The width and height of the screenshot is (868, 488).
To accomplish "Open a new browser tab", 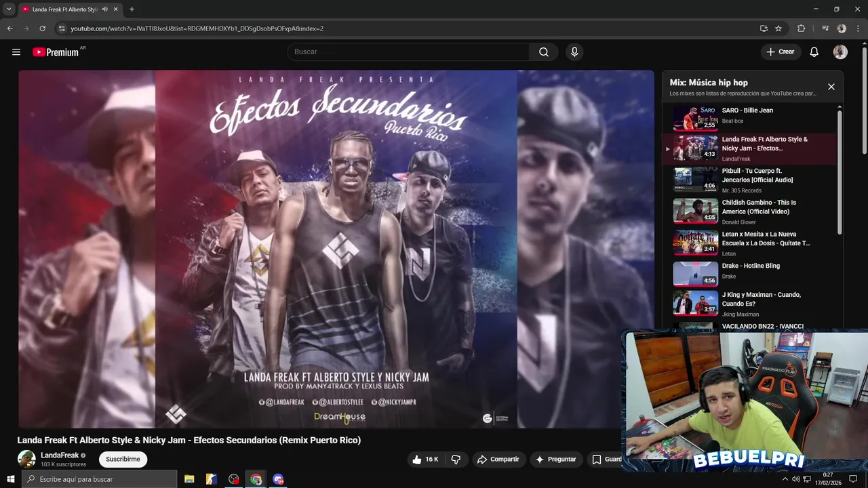I will pyautogui.click(x=132, y=9).
